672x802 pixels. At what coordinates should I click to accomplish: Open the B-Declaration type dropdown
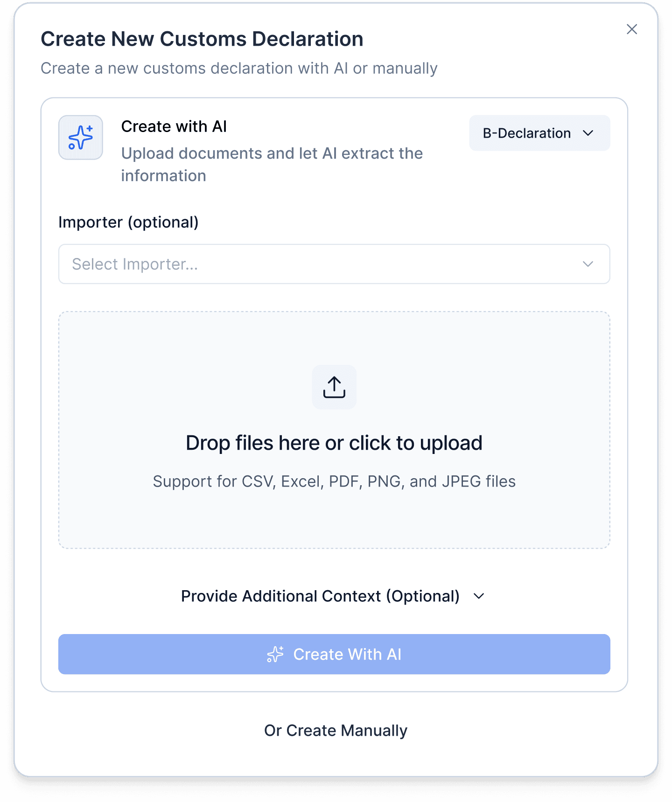pyautogui.click(x=539, y=133)
